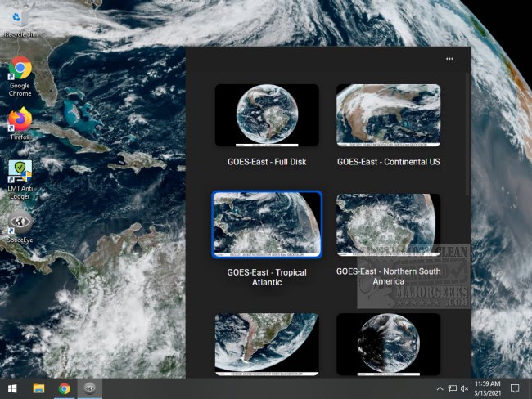The image size is (532, 399).
Task: Select GOES-East Continental US thumbnail
Action: click(389, 115)
